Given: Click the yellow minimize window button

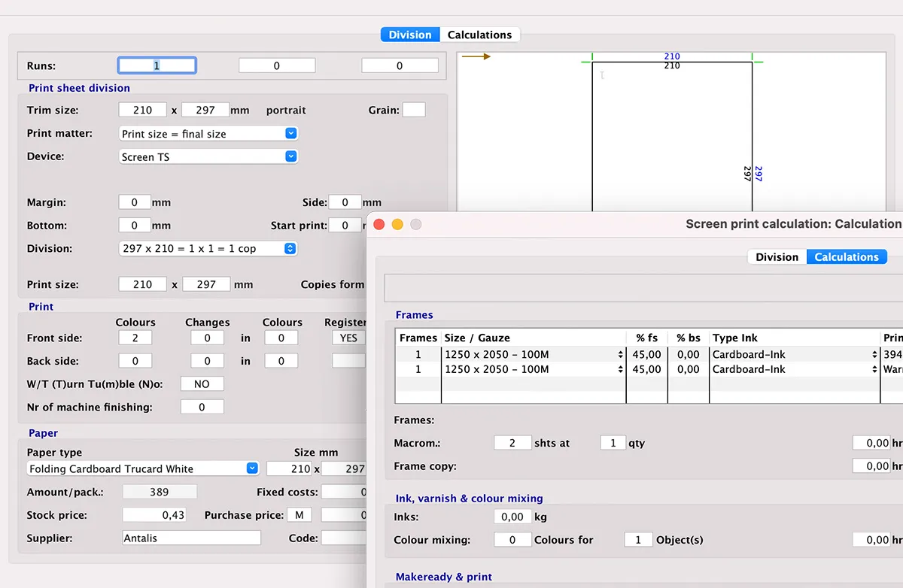Looking at the screenshot, I should [397, 224].
